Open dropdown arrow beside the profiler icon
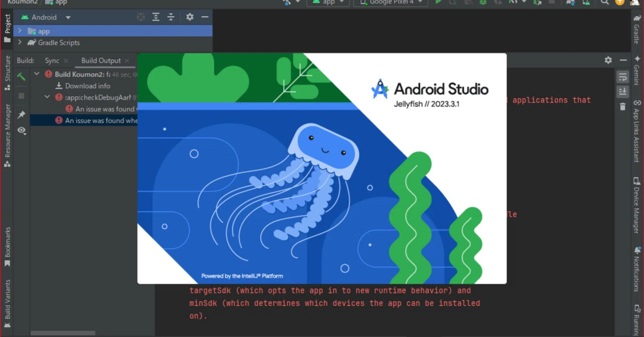 [x=523, y=2]
